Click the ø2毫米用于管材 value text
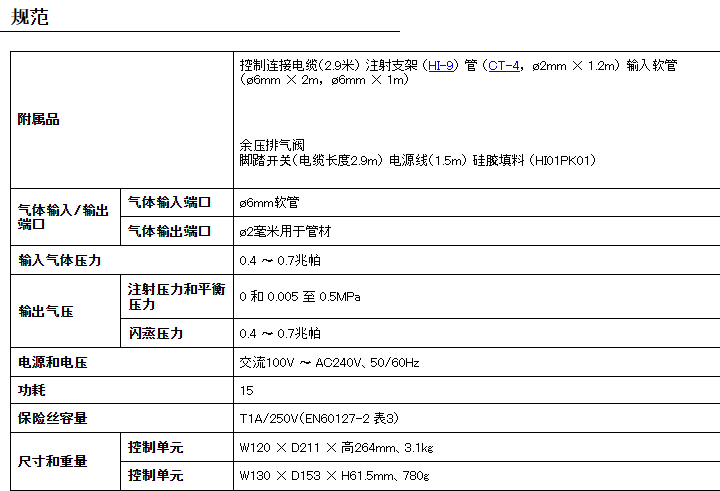Viewport: 720px width, 491px height. [285, 231]
